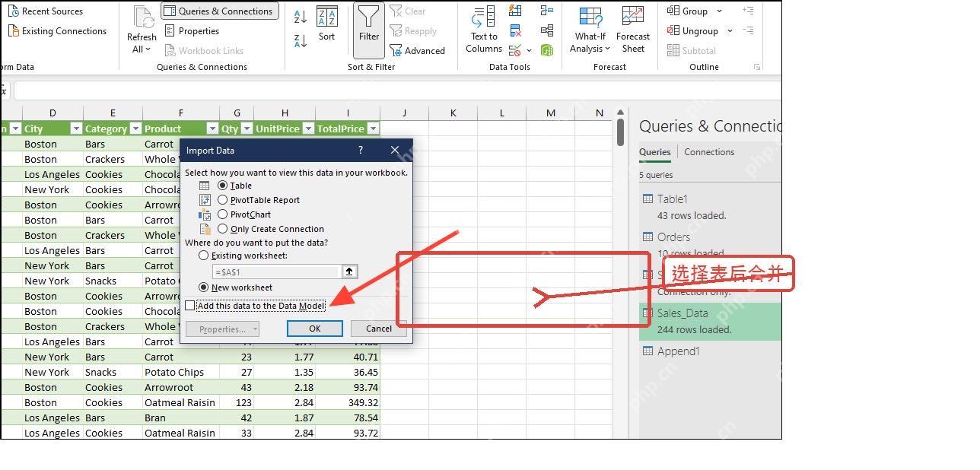This screenshot has width=980, height=470.
Task: Launch Text to Columns wizard
Action: [x=484, y=30]
